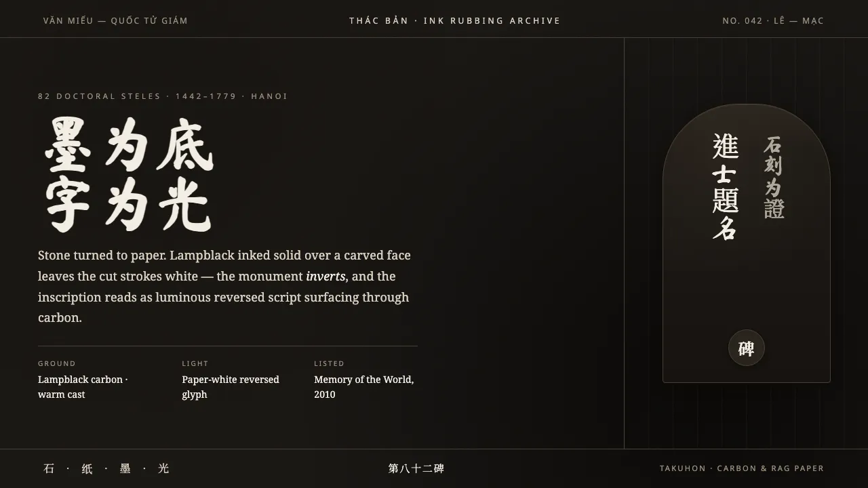This screenshot has width=868, height=488.
Task: Select the 纸 glyph in footer
Action: tap(87, 468)
